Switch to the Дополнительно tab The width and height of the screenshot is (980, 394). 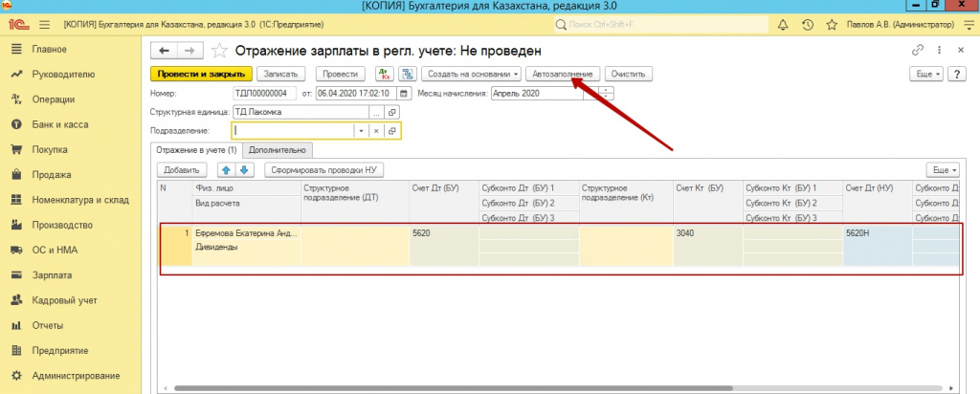coord(278,150)
